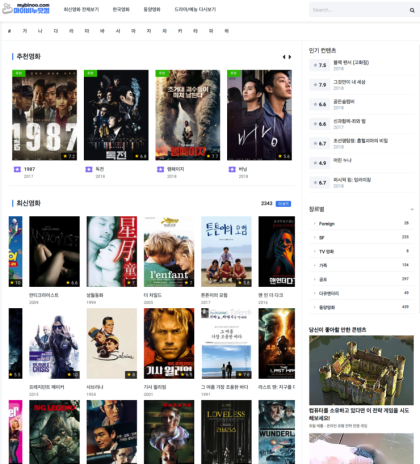420x464 pixels.
Task: Open 드라마/예능 다시보기 menu item
Action: click(x=195, y=9)
